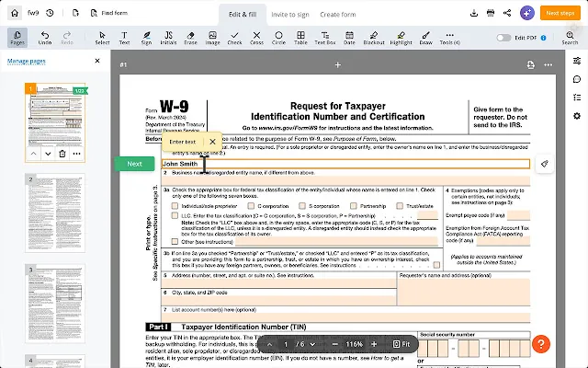Open the Create form tab
This screenshot has height=368, width=588.
coord(337,15)
